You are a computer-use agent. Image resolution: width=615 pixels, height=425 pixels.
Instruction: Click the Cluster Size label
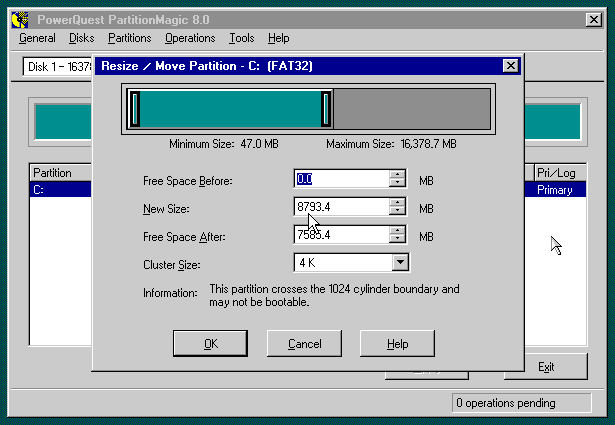click(x=171, y=265)
